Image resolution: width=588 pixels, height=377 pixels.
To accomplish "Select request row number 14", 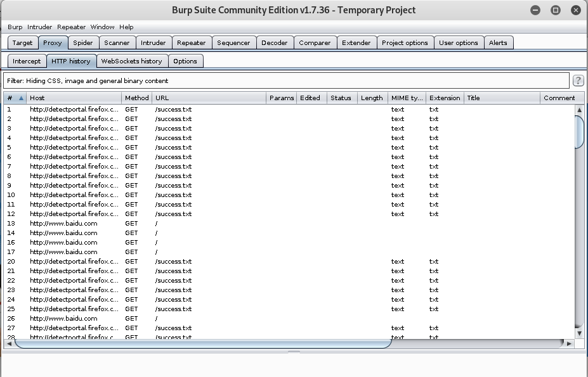I will (289, 233).
